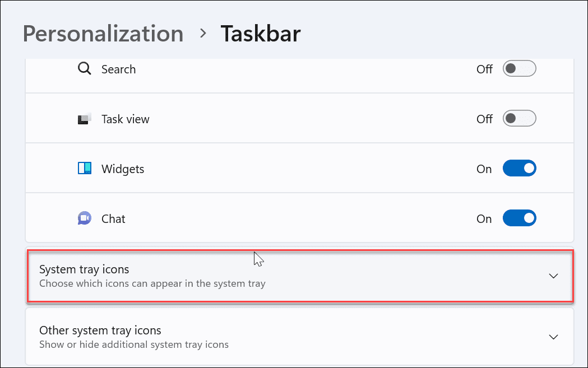Click the Widgets label text
This screenshot has width=588, height=368.
coord(123,169)
